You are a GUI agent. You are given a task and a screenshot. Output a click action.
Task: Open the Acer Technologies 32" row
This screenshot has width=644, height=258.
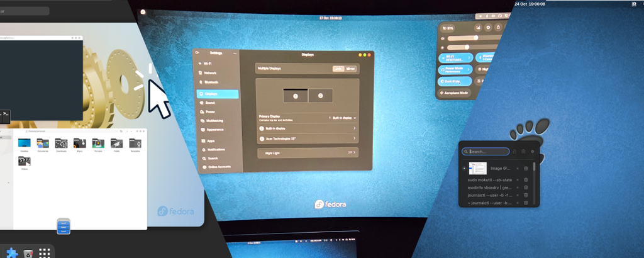pyautogui.click(x=308, y=139)
